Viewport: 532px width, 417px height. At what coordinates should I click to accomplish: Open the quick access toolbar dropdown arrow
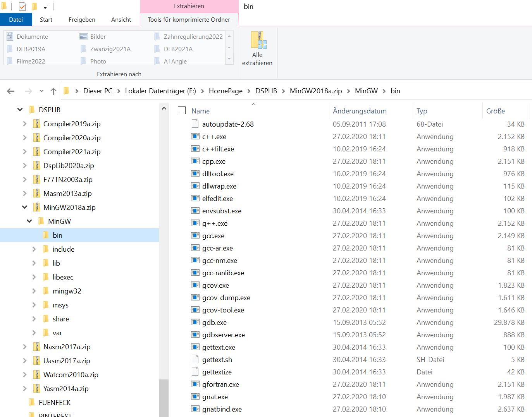click(x=45, y=7)
